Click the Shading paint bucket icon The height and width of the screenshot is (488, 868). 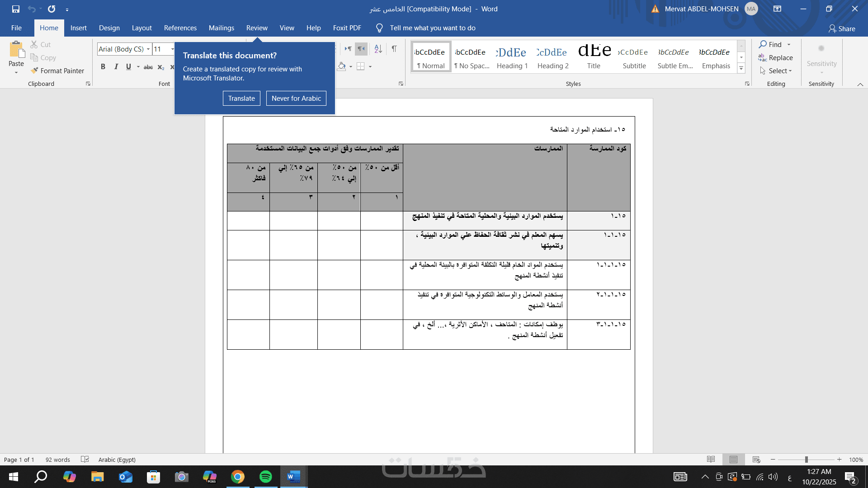point(342,67)
